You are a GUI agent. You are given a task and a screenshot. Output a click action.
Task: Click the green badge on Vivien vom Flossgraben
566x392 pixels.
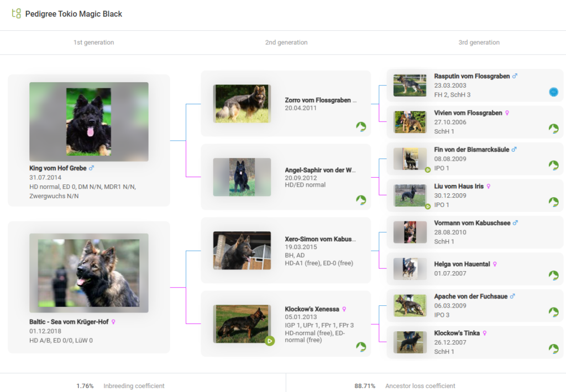point(553,129)
